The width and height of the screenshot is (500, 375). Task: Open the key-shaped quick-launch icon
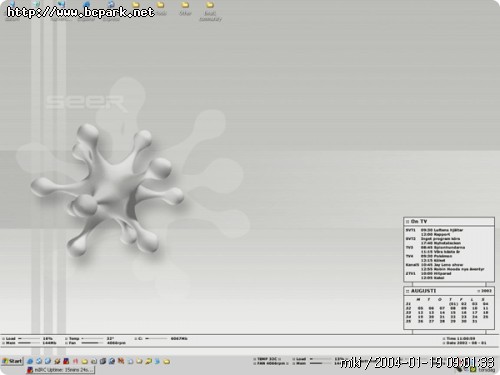[149, 361]
